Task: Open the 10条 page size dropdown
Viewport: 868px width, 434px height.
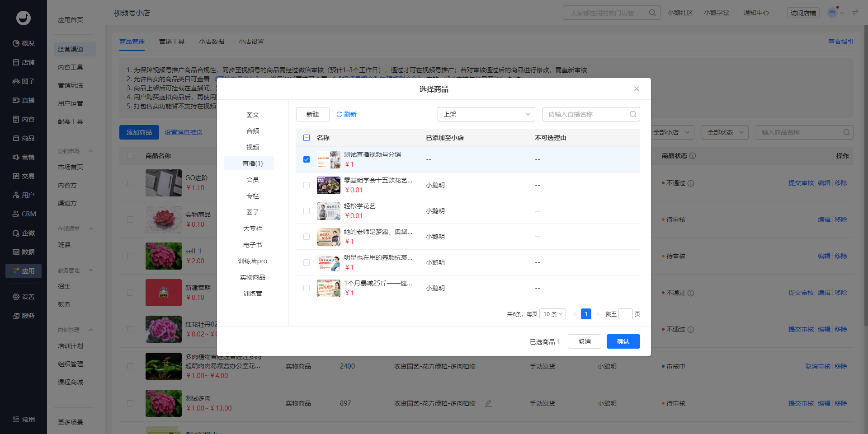Action: click(x=552, y=314)
